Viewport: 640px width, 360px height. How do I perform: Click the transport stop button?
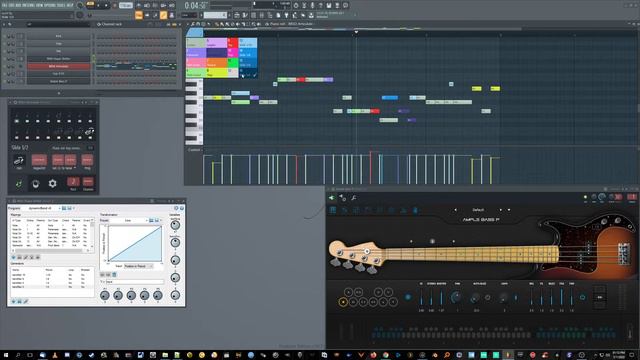(106, 6)
